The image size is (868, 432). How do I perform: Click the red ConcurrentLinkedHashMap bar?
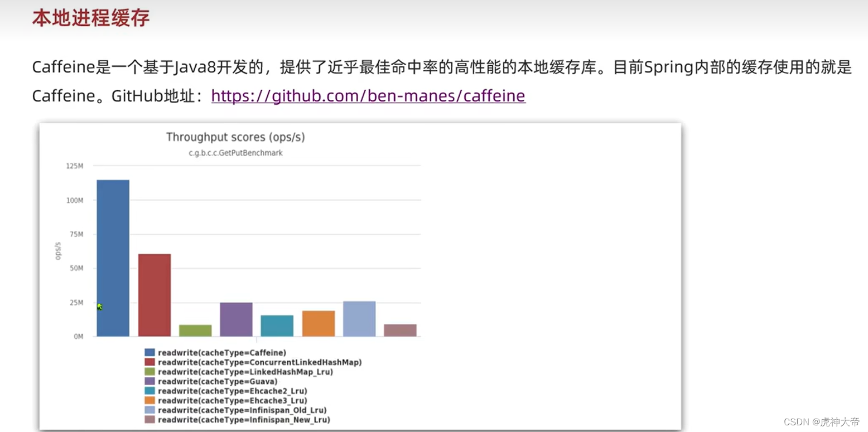(155, 295)
